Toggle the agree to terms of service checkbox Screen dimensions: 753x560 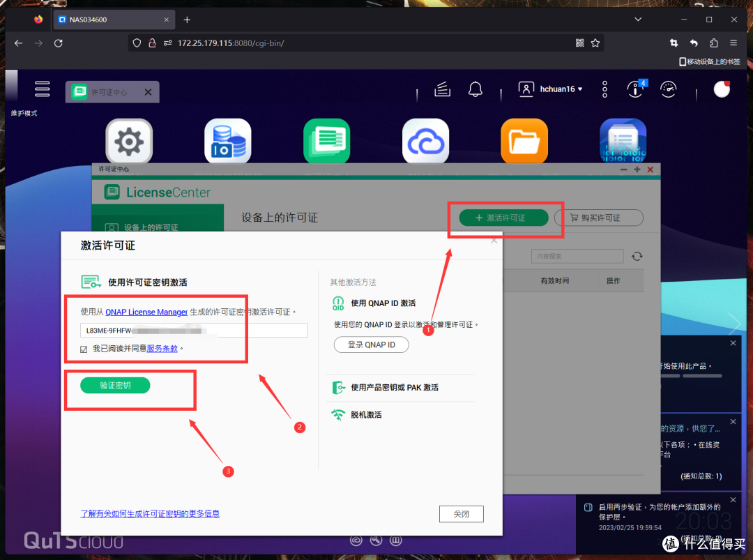point(84,349)
